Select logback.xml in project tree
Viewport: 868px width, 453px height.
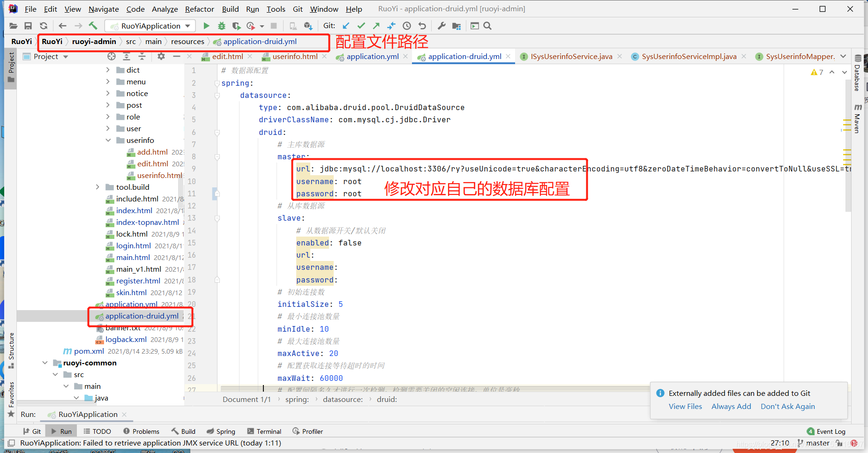[x=126, y=339]
